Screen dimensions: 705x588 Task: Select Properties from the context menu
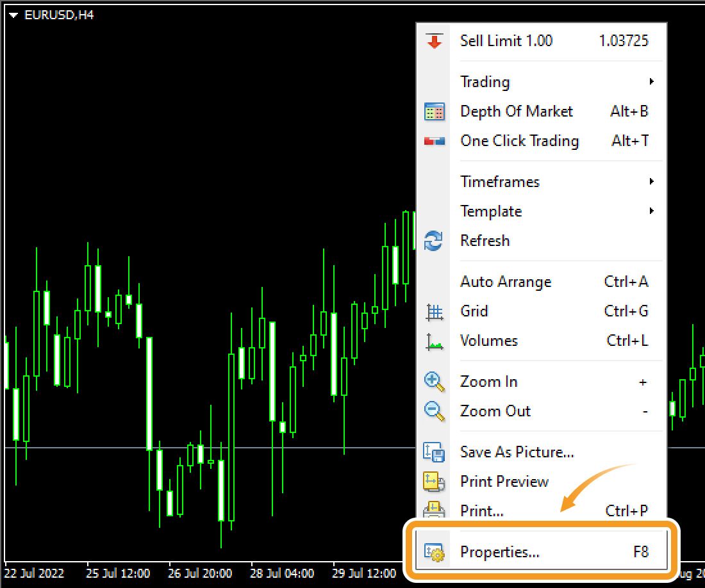(x=500, y=551)
